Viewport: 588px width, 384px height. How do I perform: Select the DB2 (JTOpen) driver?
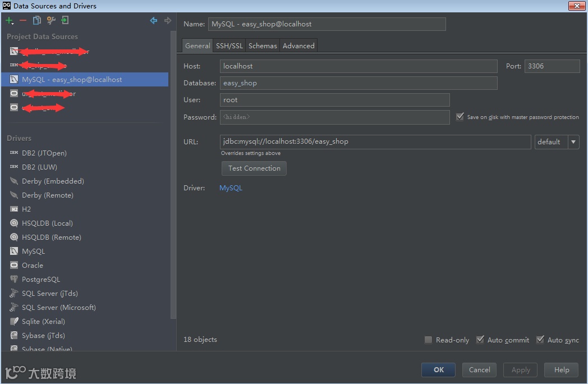point(44,153)
